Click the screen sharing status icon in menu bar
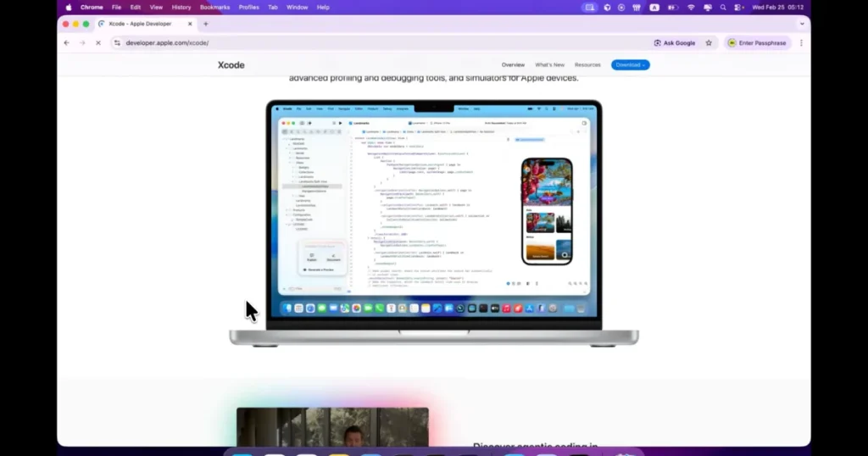This screenshot has height=456, width=868. (590, 7)
